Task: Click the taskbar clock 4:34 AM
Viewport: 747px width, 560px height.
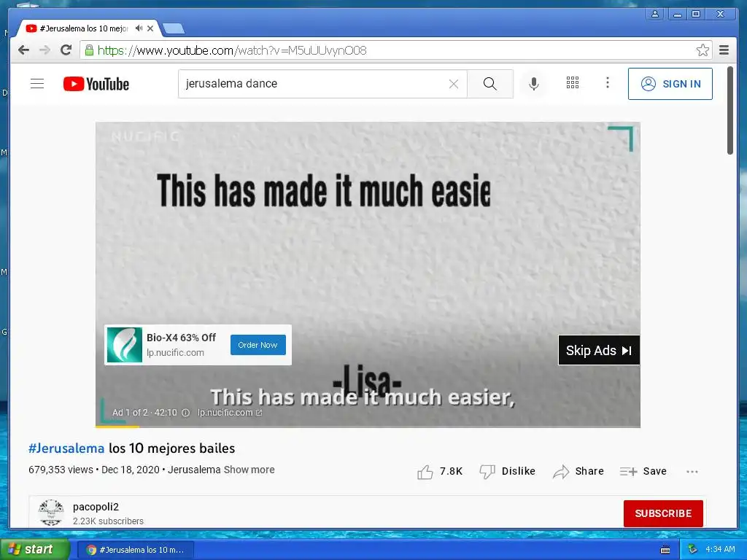Action: click(720, 549)
